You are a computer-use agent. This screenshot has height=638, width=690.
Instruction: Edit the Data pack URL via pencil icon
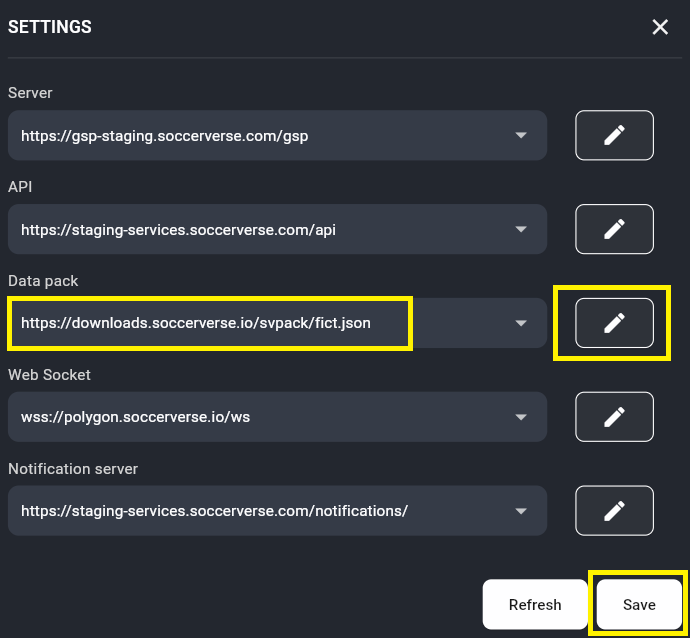pyautogui.click(x=614, y=323)
